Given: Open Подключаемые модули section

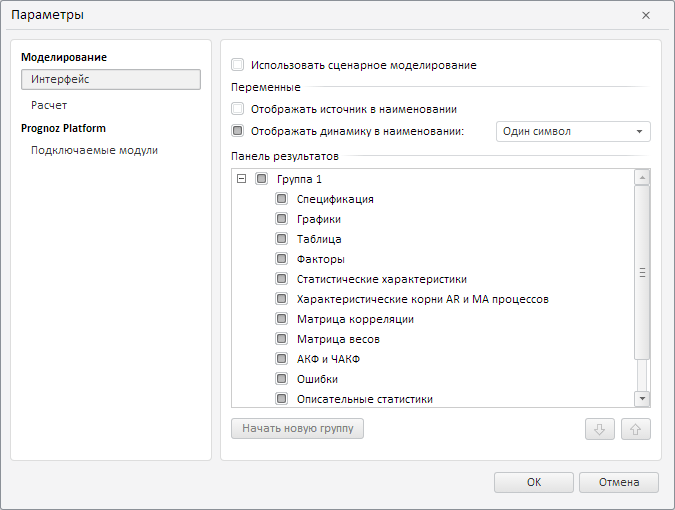Looking at the screenshot, I should (x=94, y=150).
